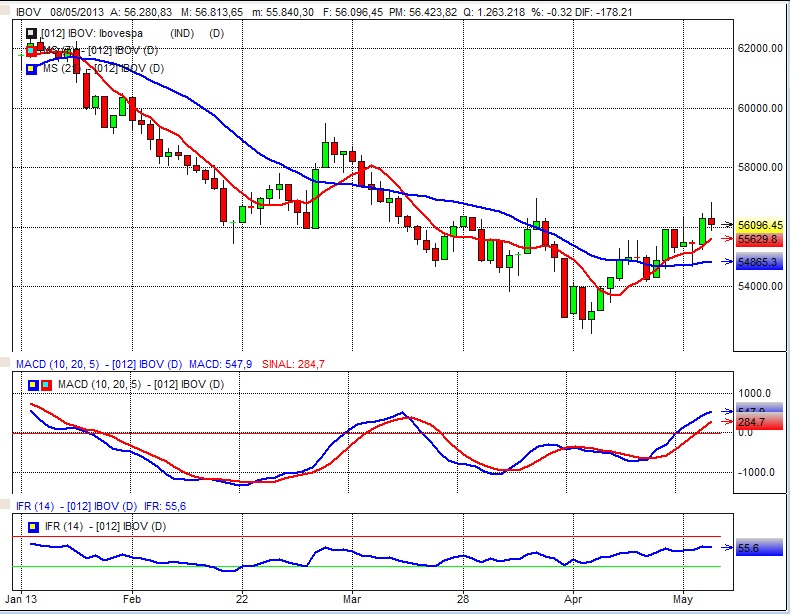The image size is (790, 614).
Task: Click the blue IFR (14) legend icon
Action: [x=32, y=525]
